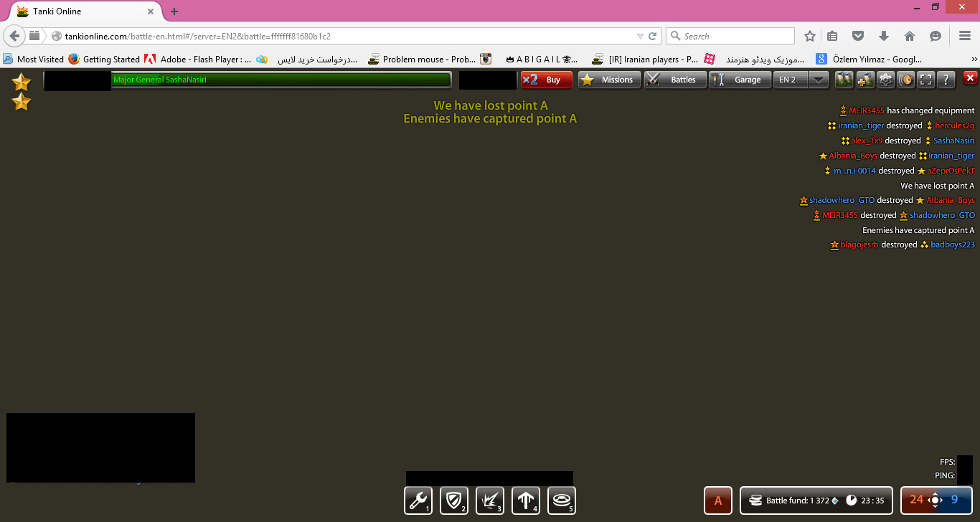
Task: Activate the double damage supply icon
Action: click(489, 500)
